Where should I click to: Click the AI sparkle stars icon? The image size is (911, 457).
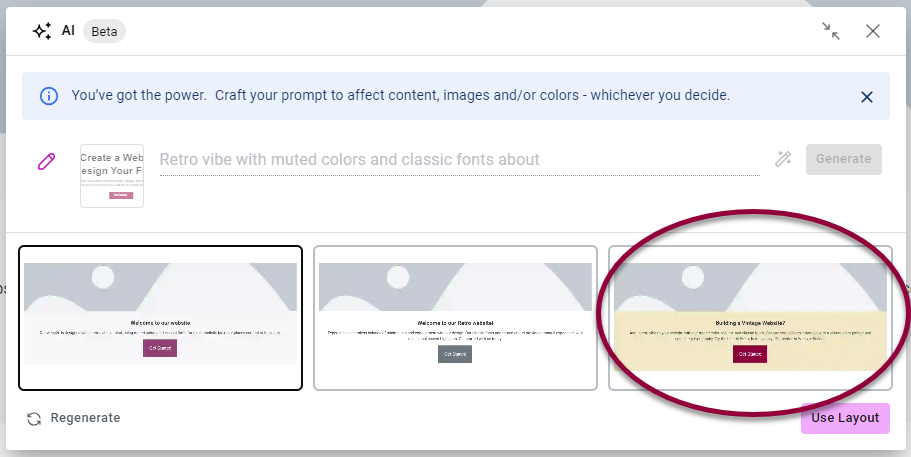[42, 31]
